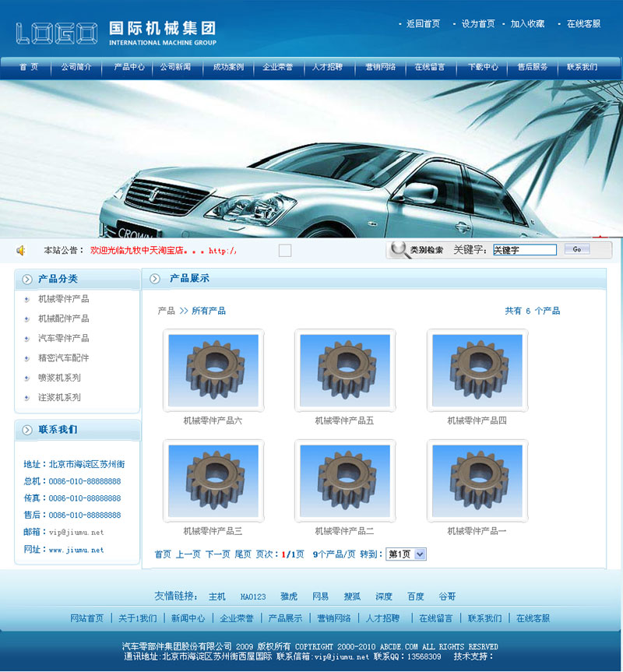Go to 营销网络 in the top navigation
The width and height of the screenshot is (623, 672).
380,67
